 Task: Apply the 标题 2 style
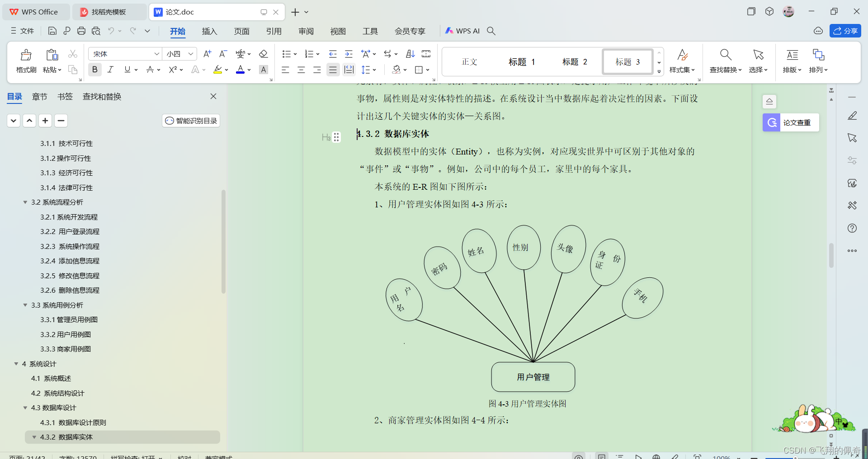(x=575, y=62)
